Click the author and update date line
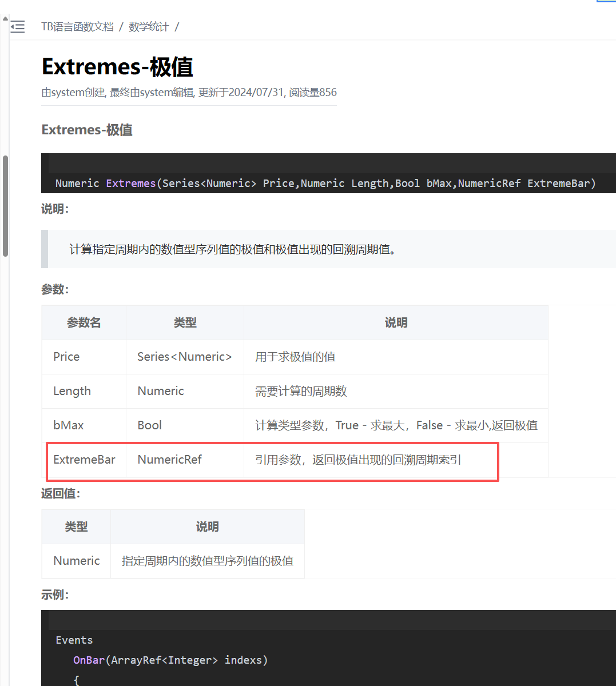 [189, 93]
